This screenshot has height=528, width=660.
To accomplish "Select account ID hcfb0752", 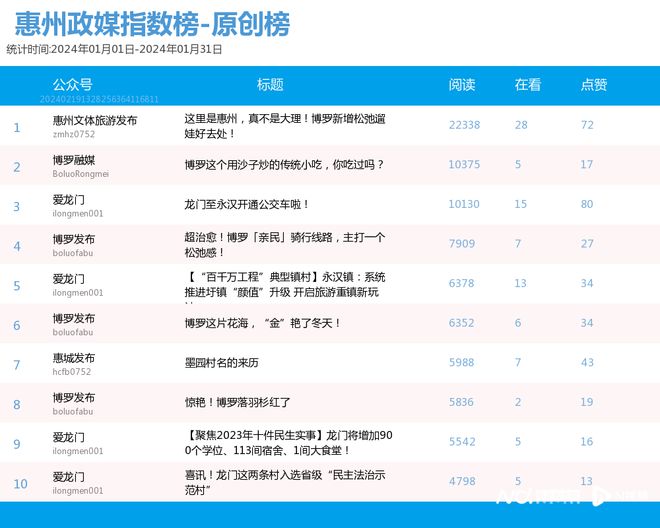I will (72, 372).
